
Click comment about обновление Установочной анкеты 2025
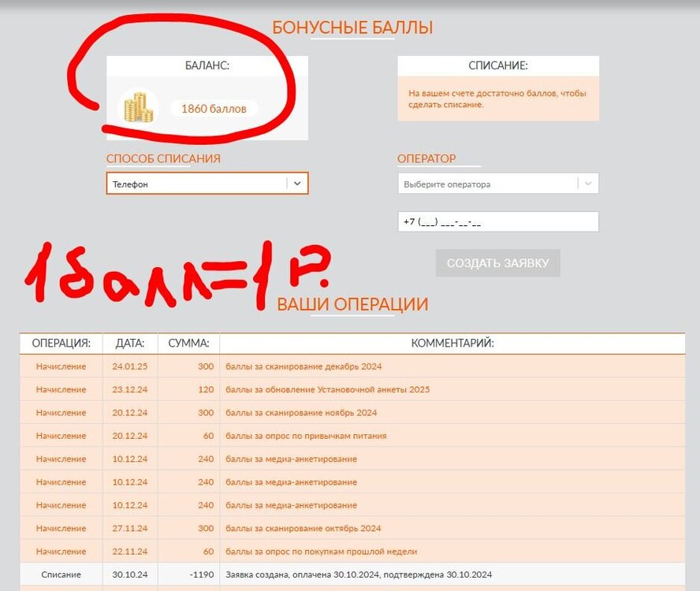[x=328, y=390]
